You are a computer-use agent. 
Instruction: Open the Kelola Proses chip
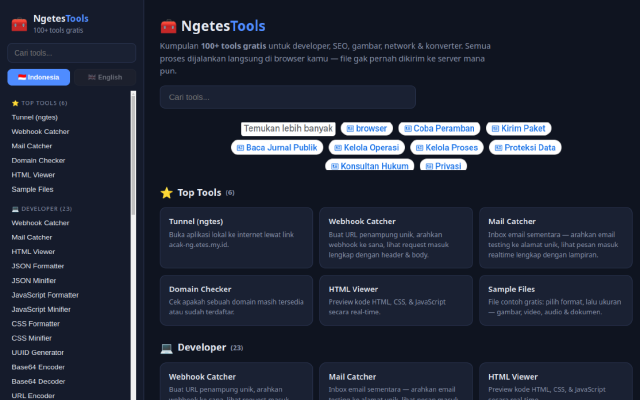point(447,148)
